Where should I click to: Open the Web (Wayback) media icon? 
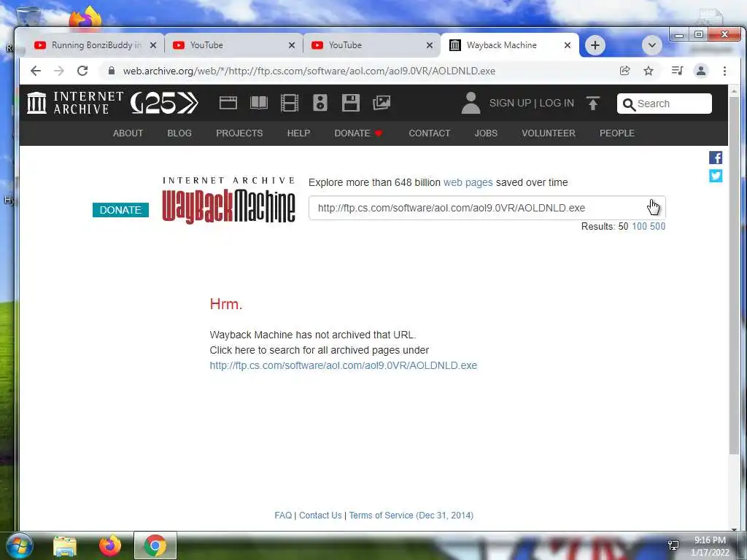coord(228,103)
